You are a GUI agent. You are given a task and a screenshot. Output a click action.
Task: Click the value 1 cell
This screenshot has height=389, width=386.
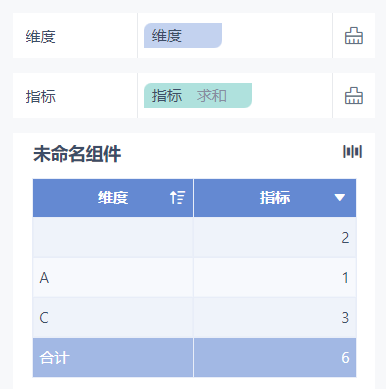point(275,277)
